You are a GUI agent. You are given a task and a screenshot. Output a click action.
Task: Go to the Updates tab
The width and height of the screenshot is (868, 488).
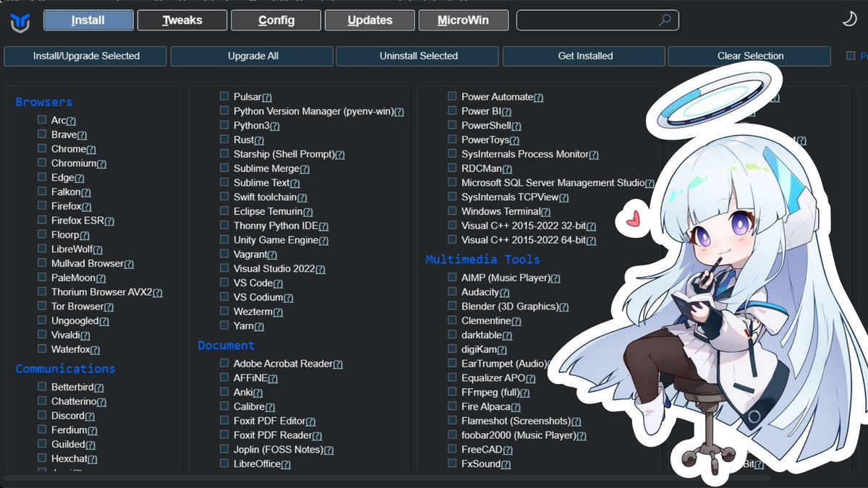[370, 20]
